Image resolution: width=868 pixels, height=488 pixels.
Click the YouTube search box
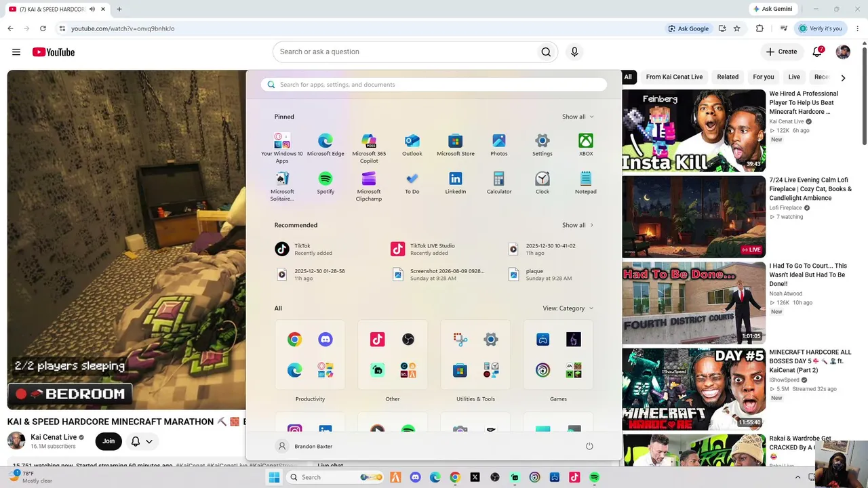click(x=404, y=52)
